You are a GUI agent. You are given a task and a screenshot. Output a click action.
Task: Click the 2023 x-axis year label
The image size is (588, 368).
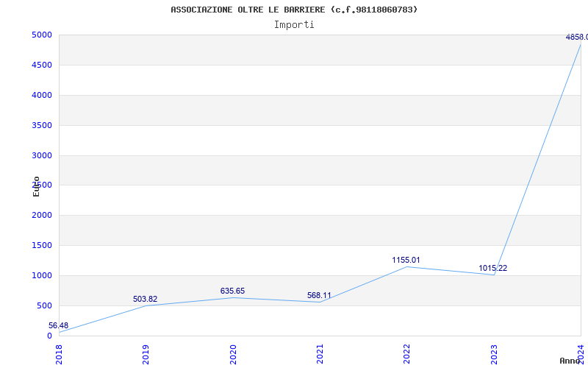point(494,355)
